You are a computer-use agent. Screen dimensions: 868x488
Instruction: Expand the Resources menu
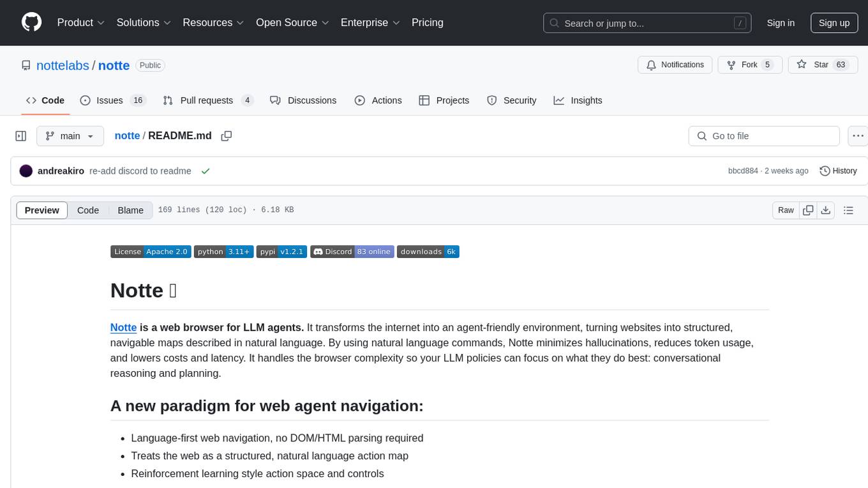pyautogui.click(x=213, y=22)
